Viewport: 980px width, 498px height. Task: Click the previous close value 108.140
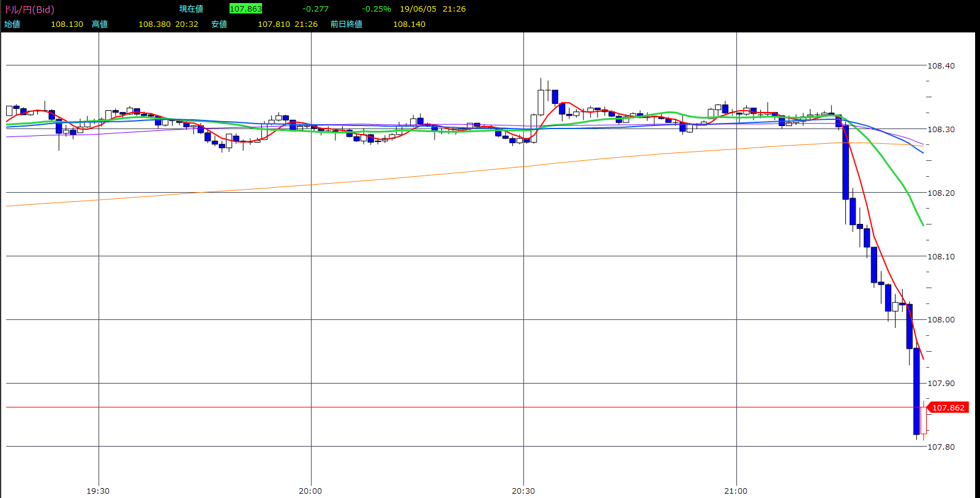click(x=409, y=24)
